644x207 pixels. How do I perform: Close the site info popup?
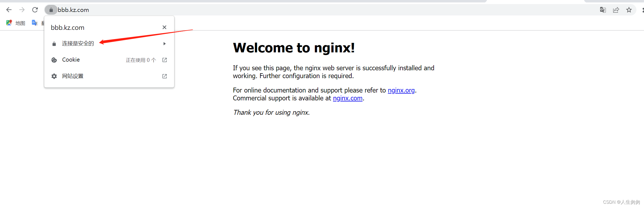(x=164, y=27)
